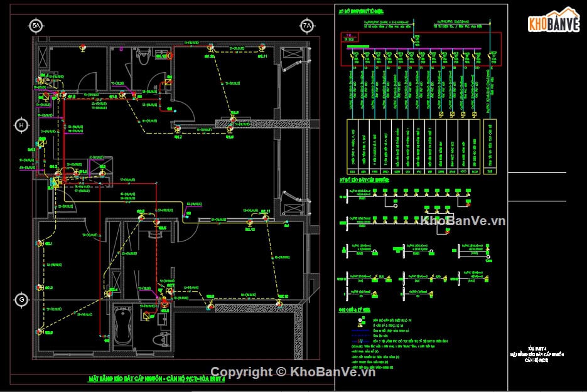Select the isolated yellow table column on the right
Image resolution: width=587 pixels, height=392 pixels.
point(490,147)
